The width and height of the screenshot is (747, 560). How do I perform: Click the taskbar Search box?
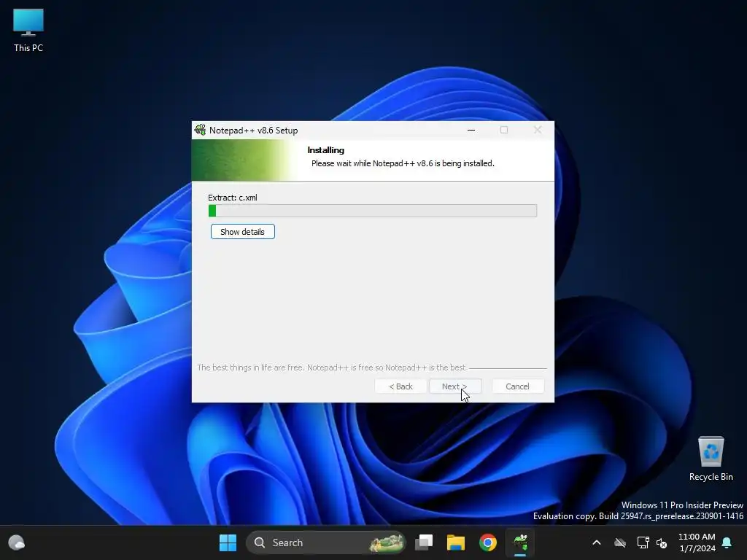click(325, 542)
